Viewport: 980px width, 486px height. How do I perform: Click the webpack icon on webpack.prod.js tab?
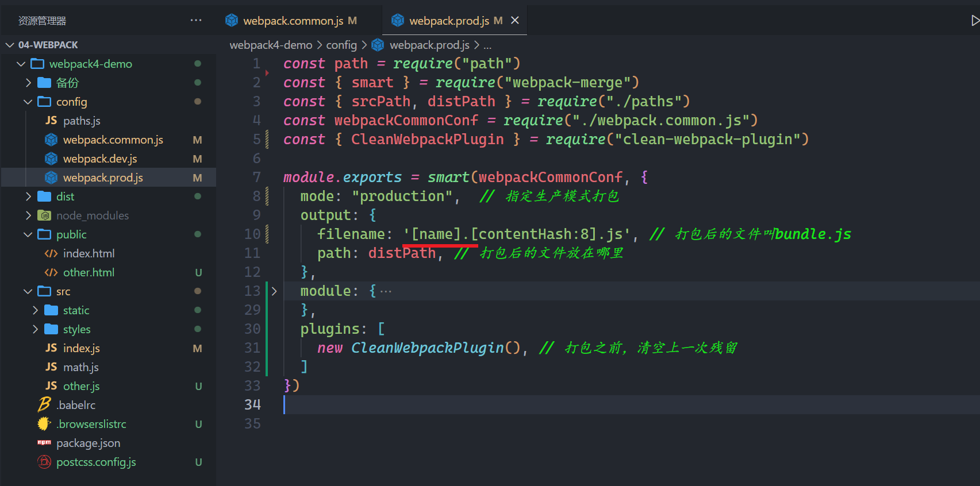398,20
